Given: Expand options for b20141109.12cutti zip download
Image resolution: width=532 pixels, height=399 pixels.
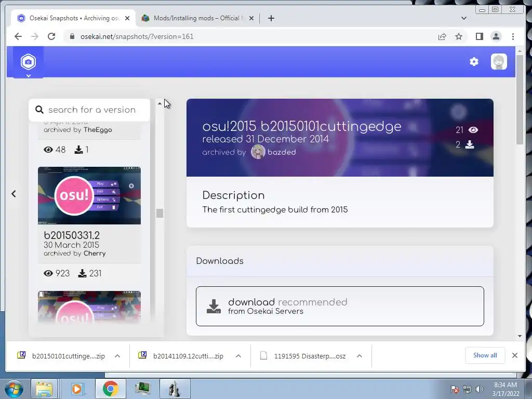Looking at the screenshot, I should pyautogui.click(x=238, y=356).
